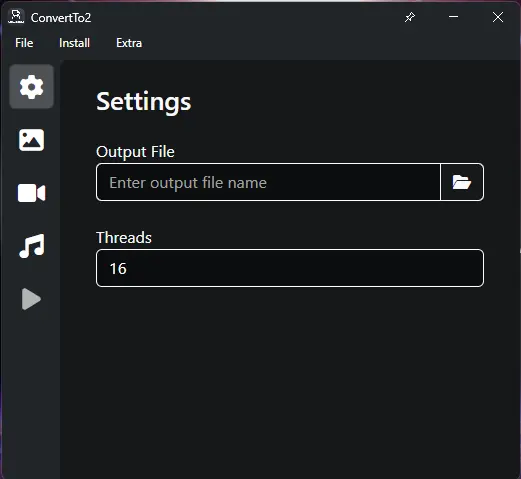Viewport: 521px width, 479px height.
Task: Open the File menu
Action: click(x=24, y=43)
